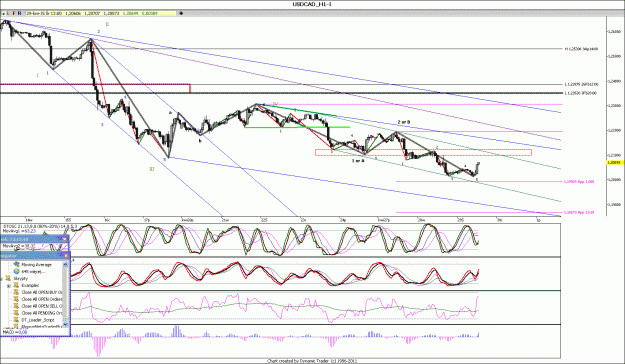This screenshot has width=625, height=364.
Task: Click Navigator scrollbar down arrow
Action: (x=65, y=325)
